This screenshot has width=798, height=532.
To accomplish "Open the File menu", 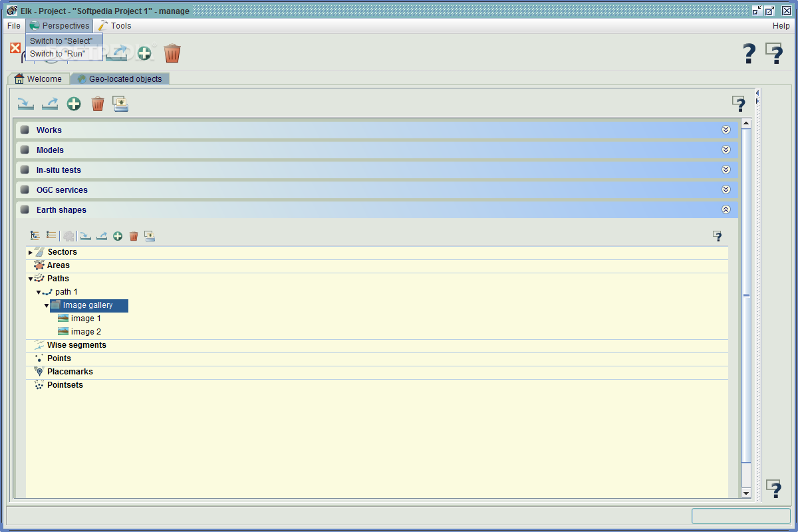I will click(14, 25).
